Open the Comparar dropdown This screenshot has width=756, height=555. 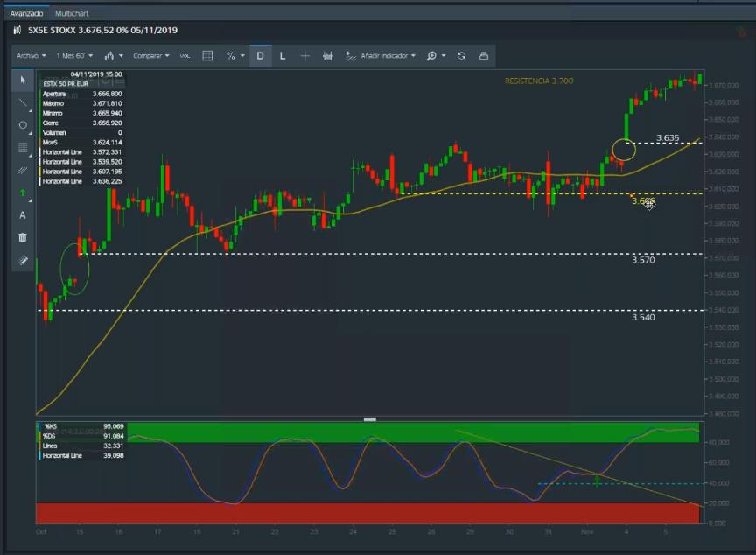point(150,55)
